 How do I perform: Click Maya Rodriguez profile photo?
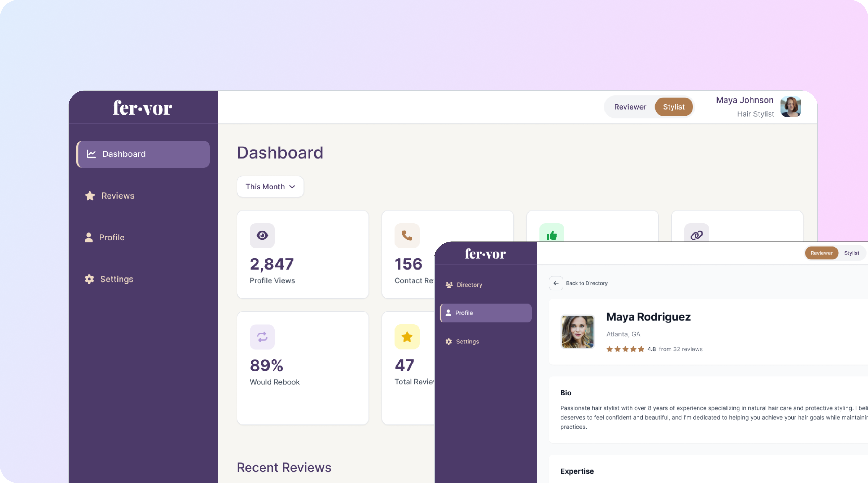pos(577,332)
